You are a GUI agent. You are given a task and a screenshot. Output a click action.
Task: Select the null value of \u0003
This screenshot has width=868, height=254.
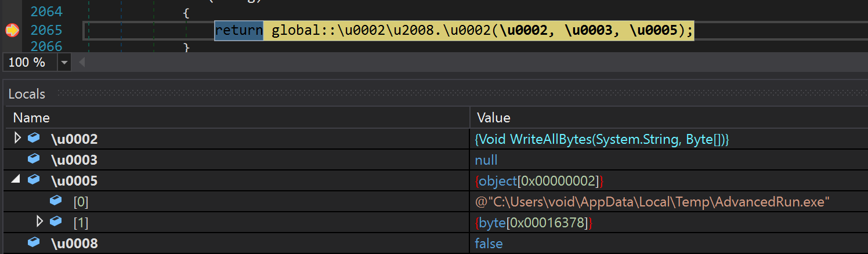click(x=486, y=160)
